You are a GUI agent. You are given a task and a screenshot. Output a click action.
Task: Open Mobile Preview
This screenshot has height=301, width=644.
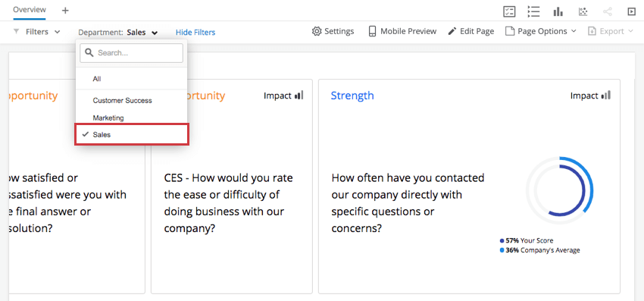(x=402, y=31)
